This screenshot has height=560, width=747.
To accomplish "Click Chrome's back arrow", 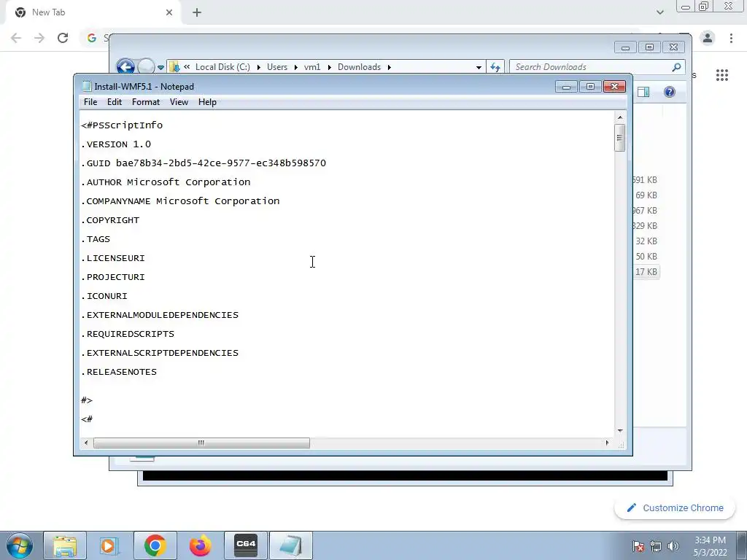I will (x=16, y=38).
